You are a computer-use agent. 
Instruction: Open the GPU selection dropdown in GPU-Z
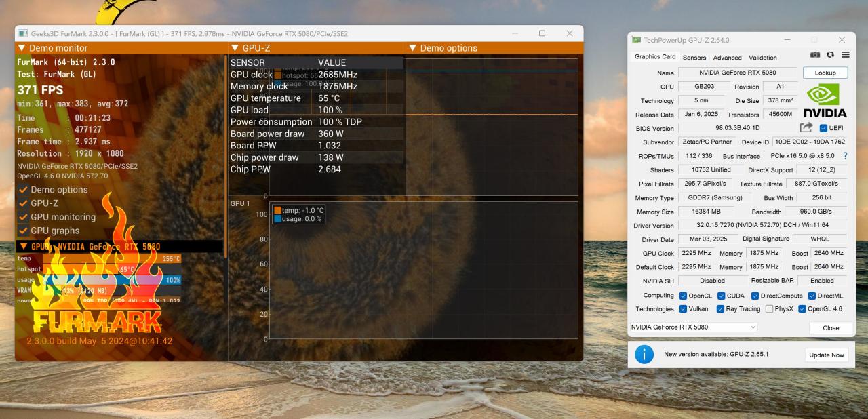click(x=694, y=327)
